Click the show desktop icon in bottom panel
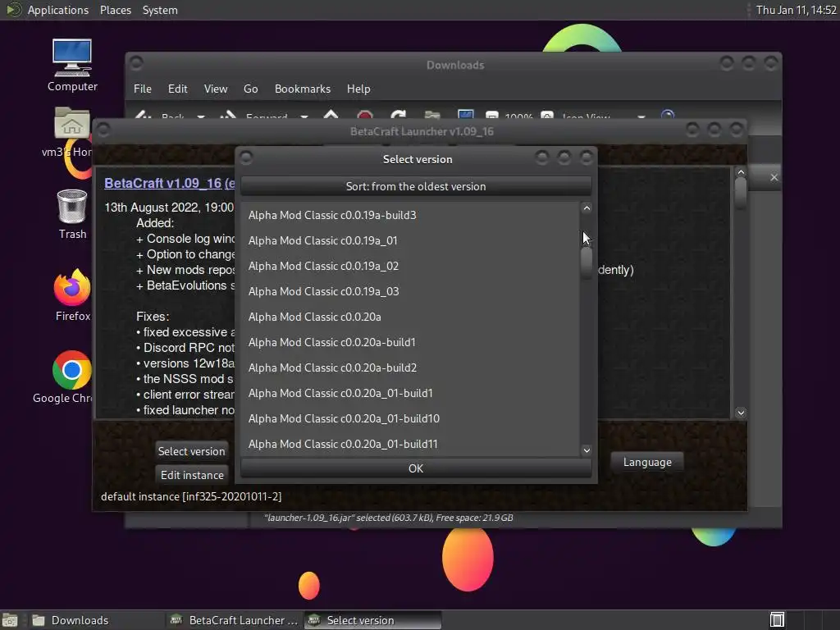The height and width of the screenshot is (630, 840). point(10,620)
